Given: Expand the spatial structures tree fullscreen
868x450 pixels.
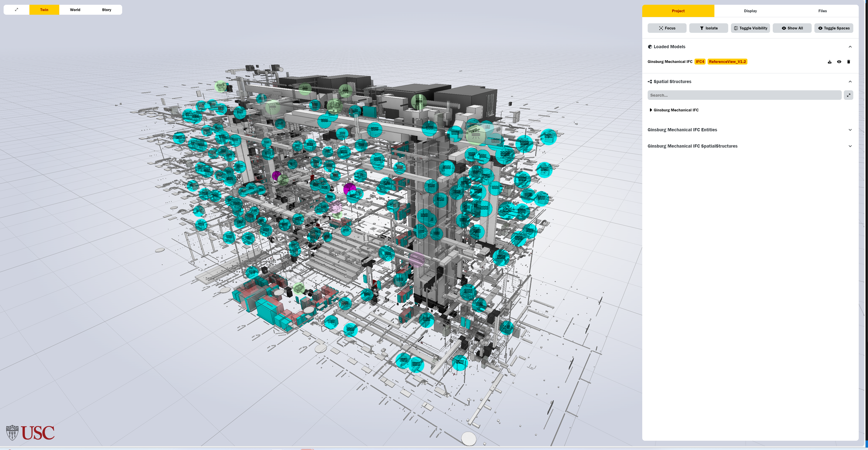Looking at the screenshot, I should coord(848,95).
